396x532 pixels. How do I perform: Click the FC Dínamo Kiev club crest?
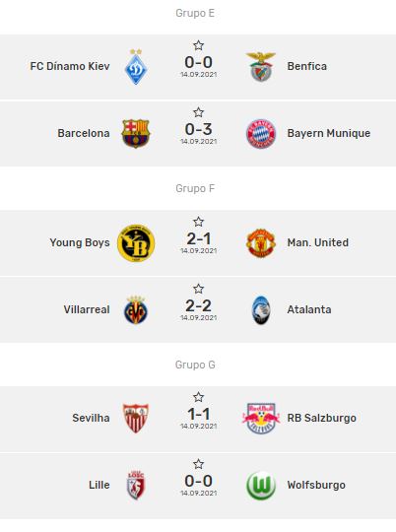coord(136,67)
